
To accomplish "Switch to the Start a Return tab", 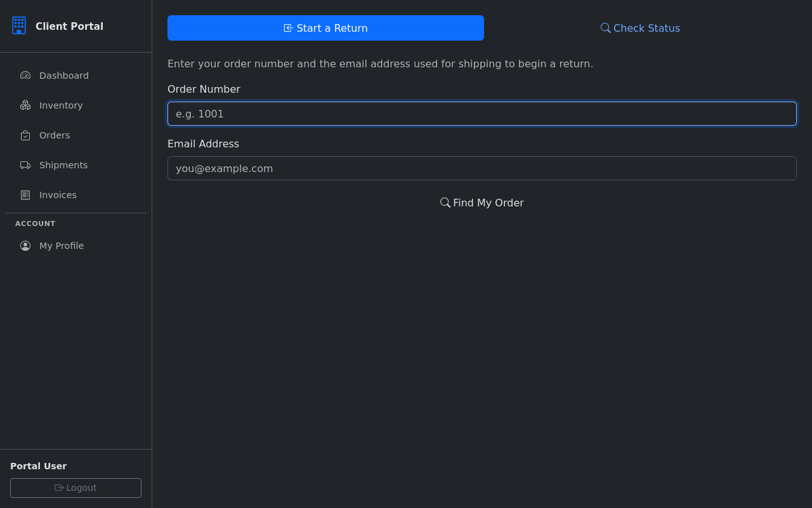I will tap(325, 28).
